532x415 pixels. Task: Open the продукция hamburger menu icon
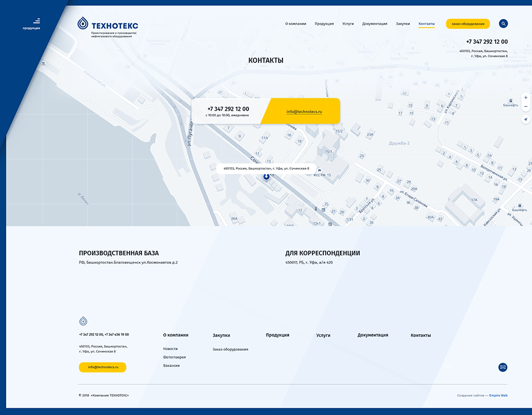(36, 21)
